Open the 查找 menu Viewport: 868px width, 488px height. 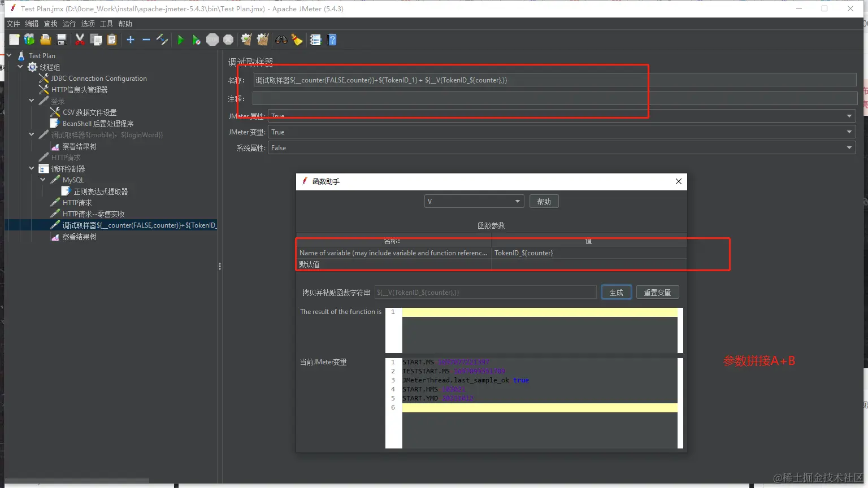[x=51, y=24]
